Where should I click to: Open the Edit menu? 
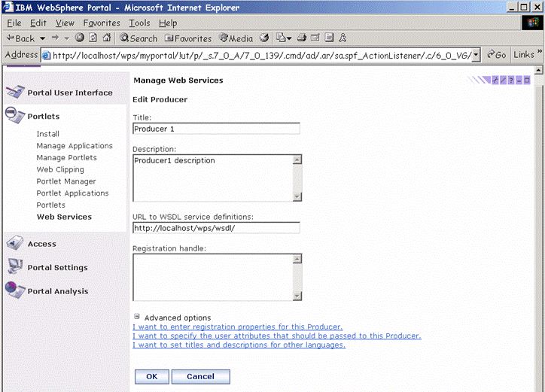tap(38, 23)
